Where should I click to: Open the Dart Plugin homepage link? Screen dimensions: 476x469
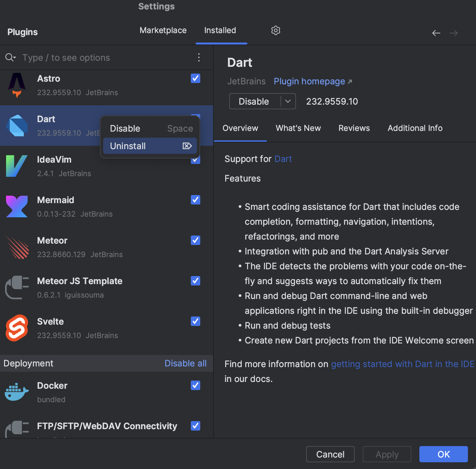[309, 81]
